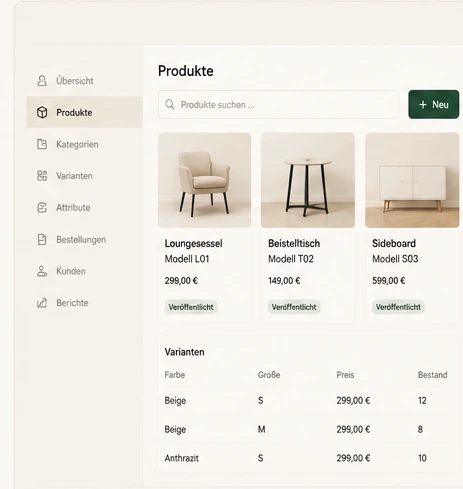This screenshot has height=489, width=463.
Task: Open the Berichte section
Action: coord(85,303)
